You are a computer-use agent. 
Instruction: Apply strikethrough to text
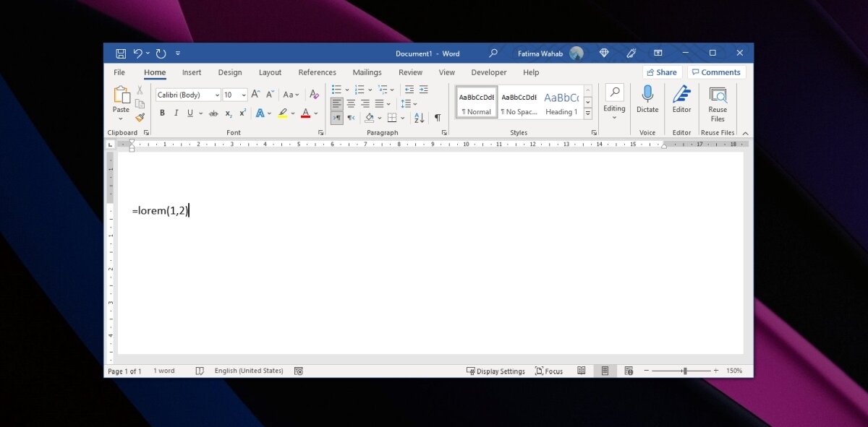coord(213,113)
